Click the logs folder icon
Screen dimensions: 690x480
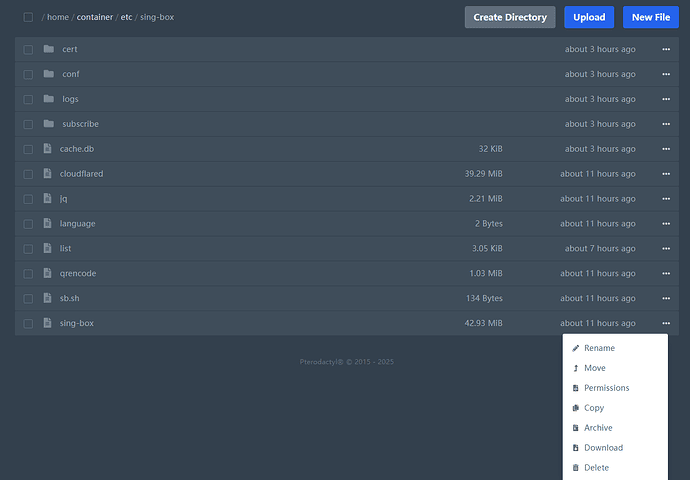48,99
